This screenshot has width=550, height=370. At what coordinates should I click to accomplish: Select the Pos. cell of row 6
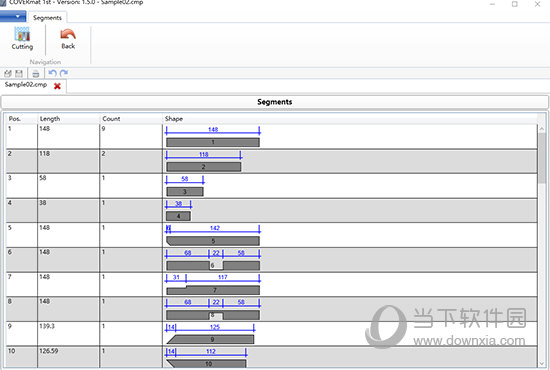(x=21, y=260)
